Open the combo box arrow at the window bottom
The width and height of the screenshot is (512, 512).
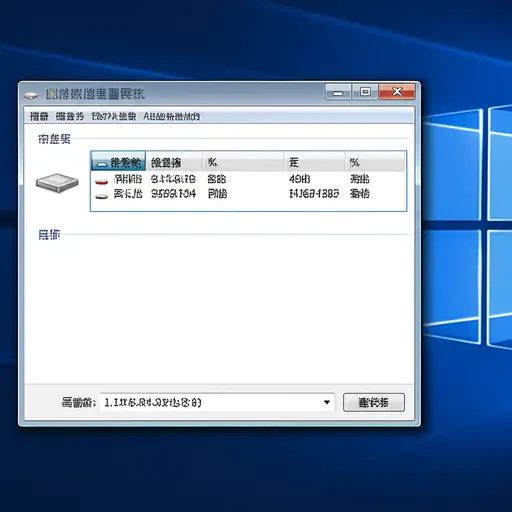pyautogui.click(x=327, y=402)
